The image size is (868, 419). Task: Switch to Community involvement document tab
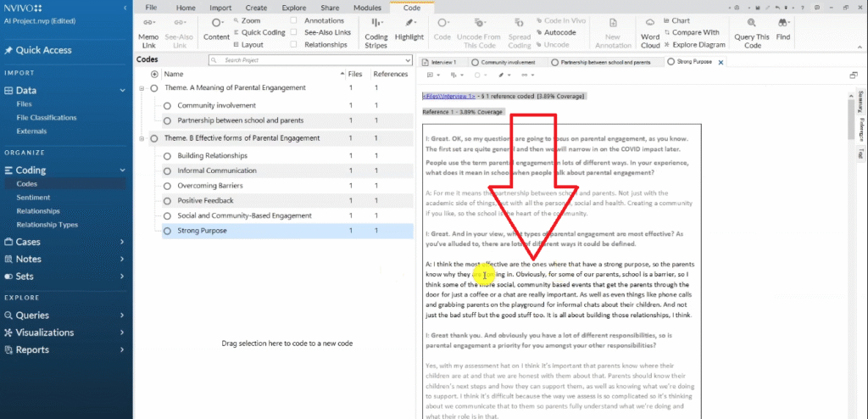tap(508, 62)
